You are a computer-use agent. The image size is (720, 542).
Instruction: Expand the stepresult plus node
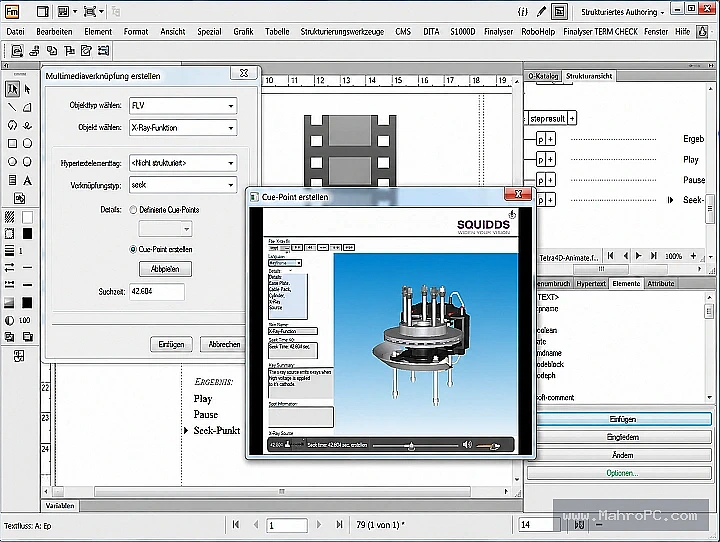click(x=572, y=119)
